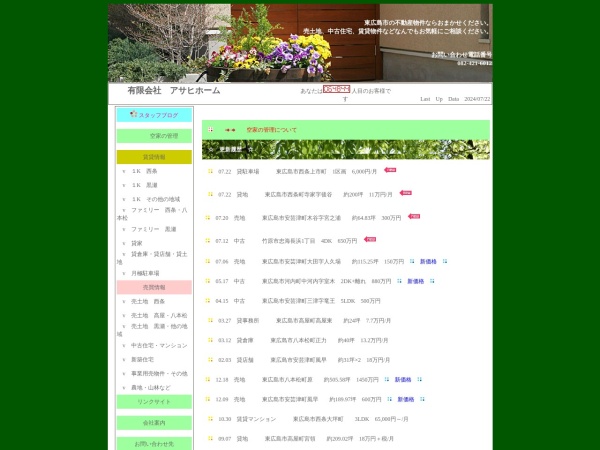Click the grid icon in the green banner
600x450 pixels.
click(210, 130)
